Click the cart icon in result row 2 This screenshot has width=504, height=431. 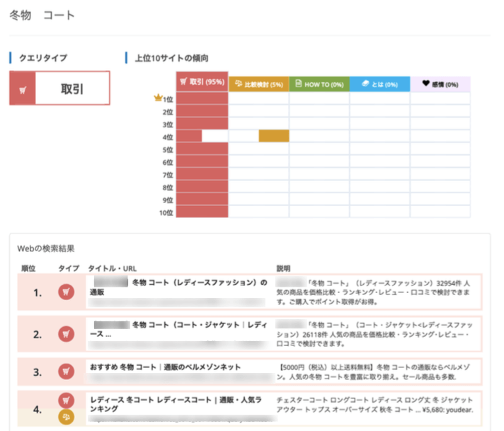tap(67, 334)
